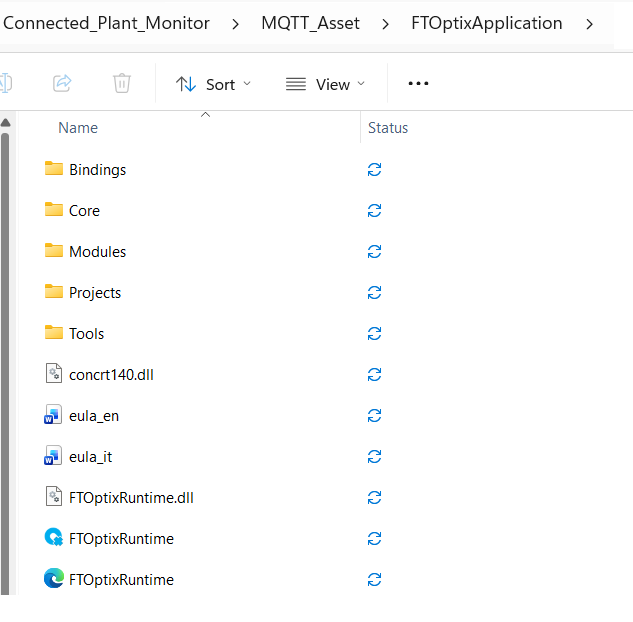This screenshot has height=622, width=633.
Task: Click the Tools folder name
Action: pos(86,334)
